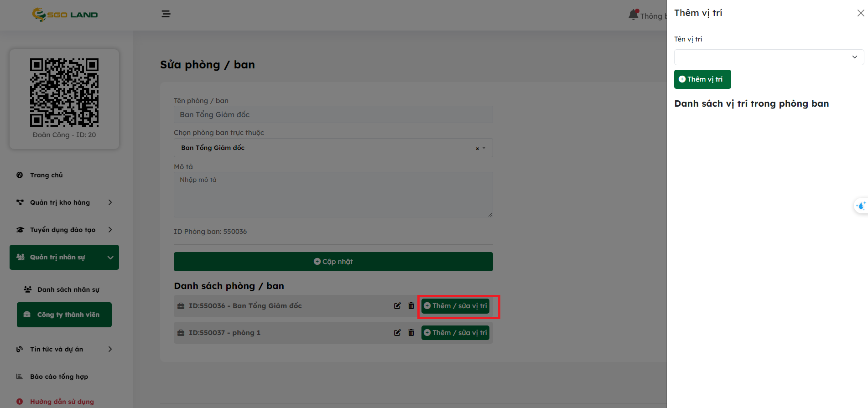The image size is (868, 408).
Task: Open the notification bell icon
Action: [x=633, y=15]
